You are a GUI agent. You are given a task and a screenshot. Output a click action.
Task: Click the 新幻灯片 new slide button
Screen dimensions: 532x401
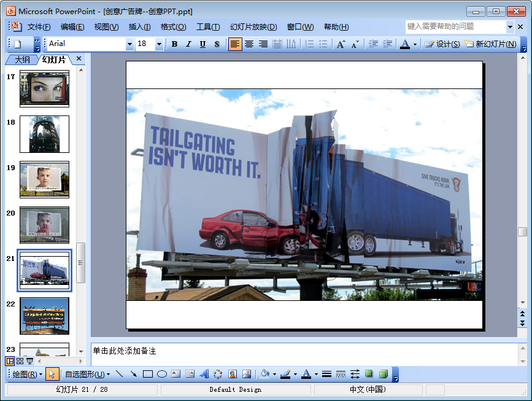click(x=491, y=44)
